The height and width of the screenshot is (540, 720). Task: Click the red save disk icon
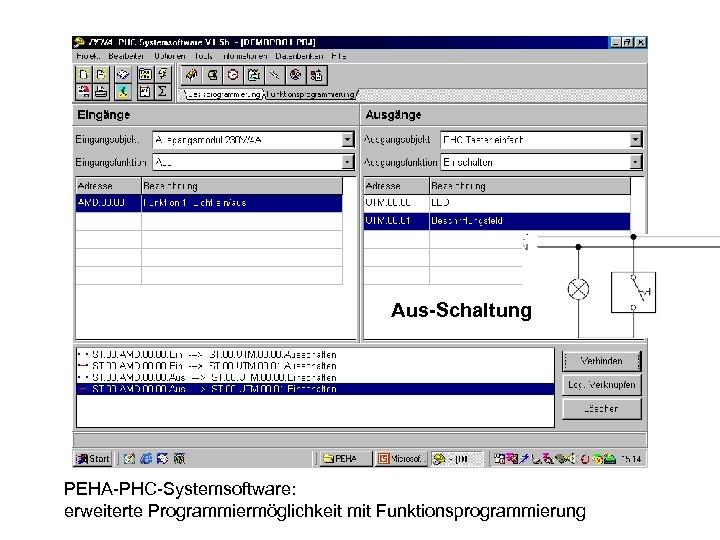click(x=84, y=91)
